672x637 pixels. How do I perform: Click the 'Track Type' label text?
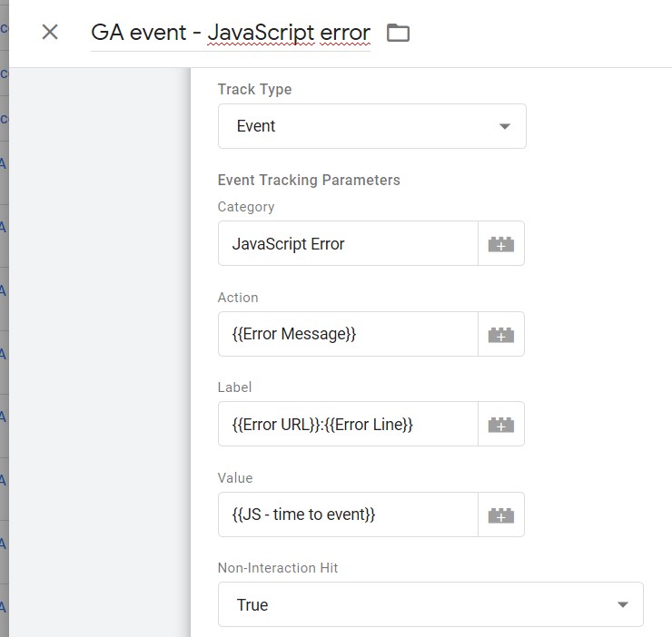(254, 89)
